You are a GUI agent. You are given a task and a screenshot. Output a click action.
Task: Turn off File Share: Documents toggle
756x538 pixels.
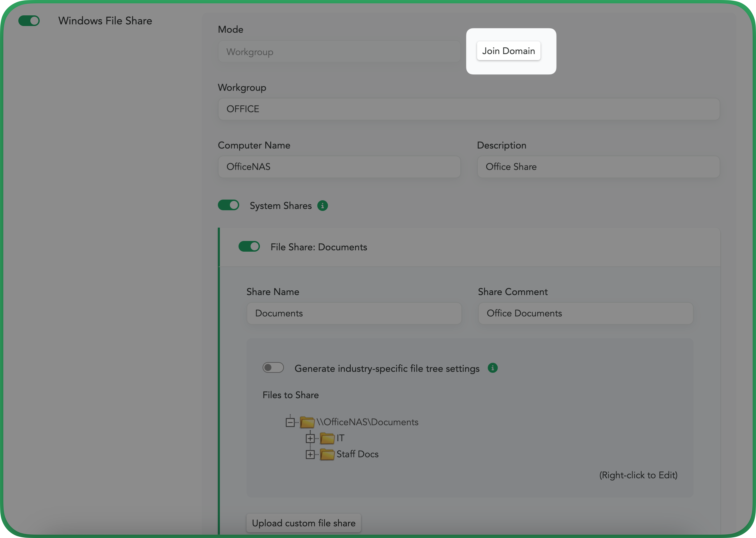coord(249,247)
